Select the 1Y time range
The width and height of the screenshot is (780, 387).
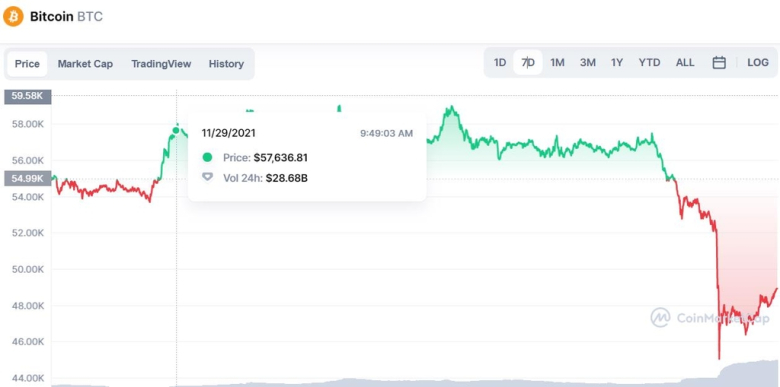point(617,63)
